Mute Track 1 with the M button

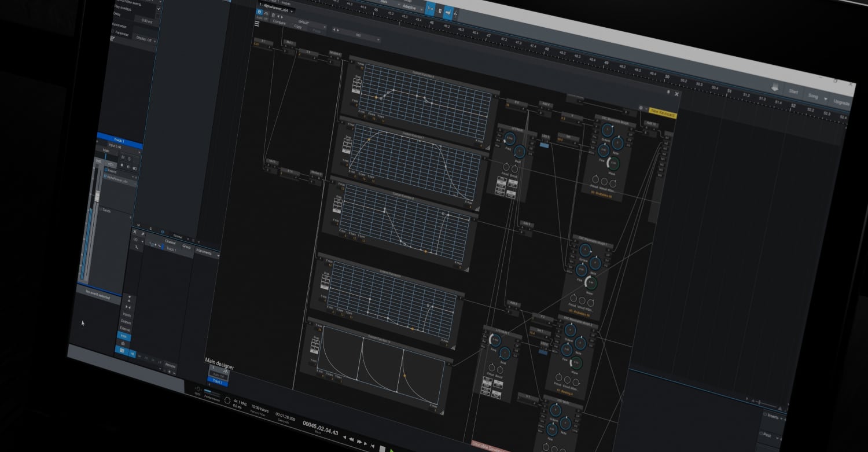(x=123, y=157)
